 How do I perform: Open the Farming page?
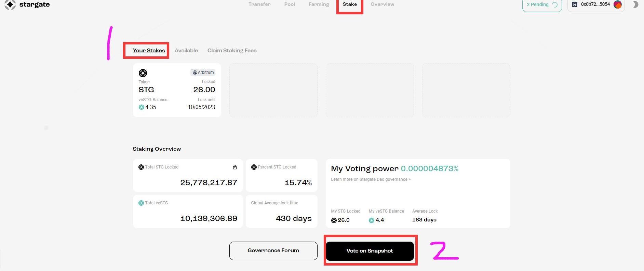[x=319, y=4]
